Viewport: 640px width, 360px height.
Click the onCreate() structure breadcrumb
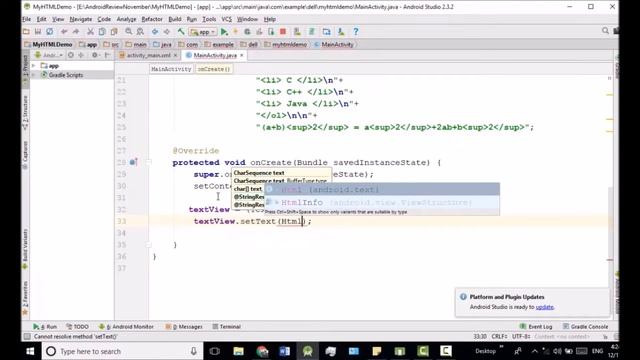(x=214, y=69)
